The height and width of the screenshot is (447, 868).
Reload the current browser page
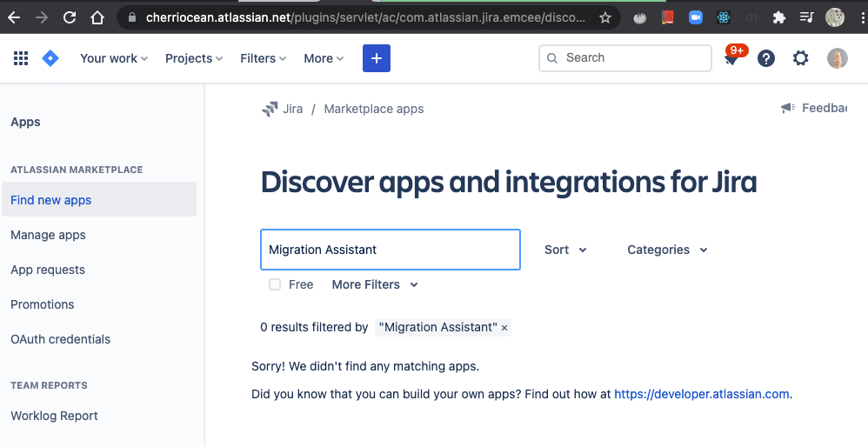[70, 17]
